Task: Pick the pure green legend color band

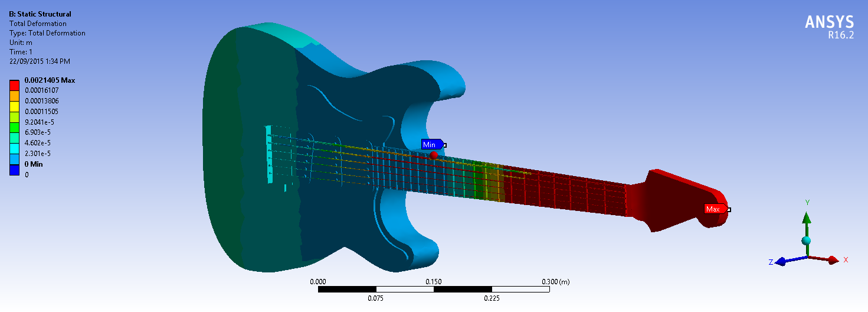Action: coord(15,128)
